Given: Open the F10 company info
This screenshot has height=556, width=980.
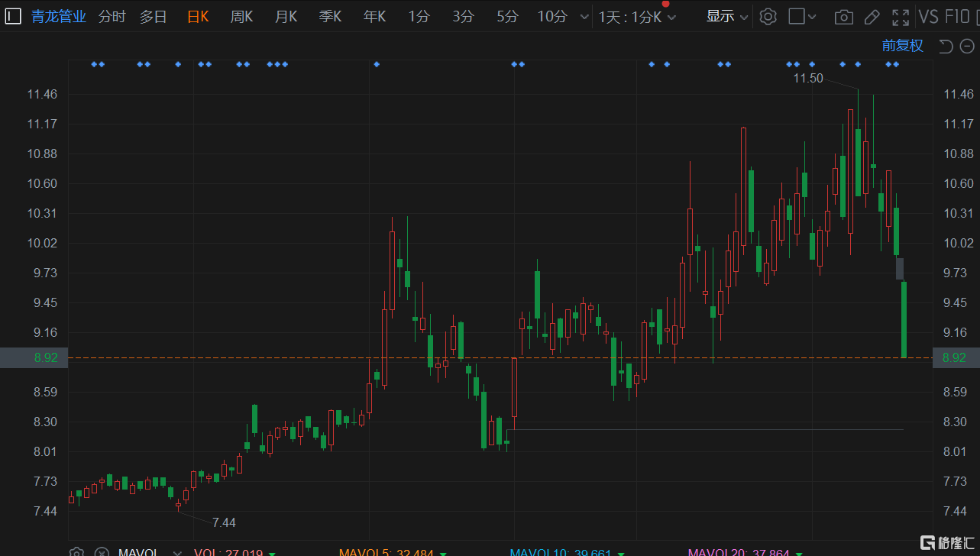Looking at the screenshot, I should tap(957, 16).
